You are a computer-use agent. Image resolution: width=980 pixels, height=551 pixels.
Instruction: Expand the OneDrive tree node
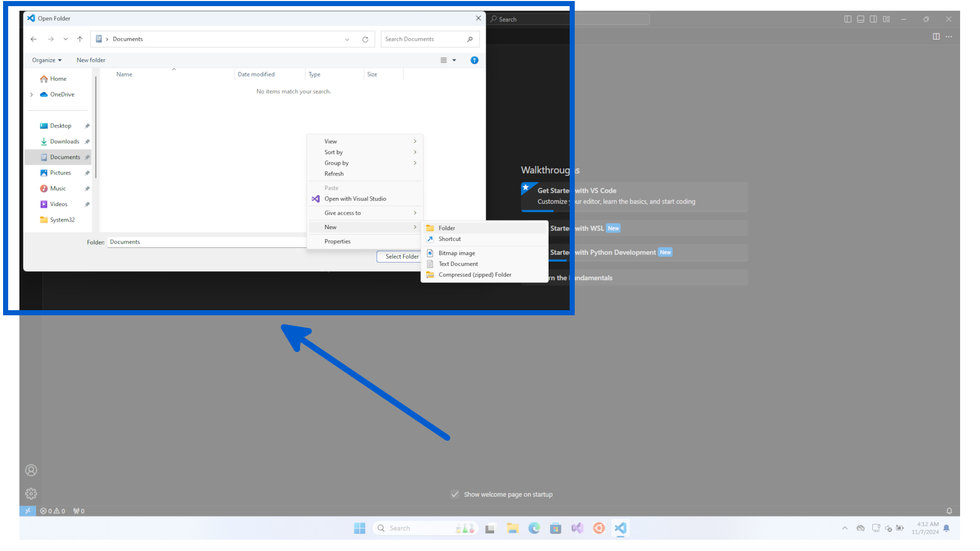(x=32, y=94)
